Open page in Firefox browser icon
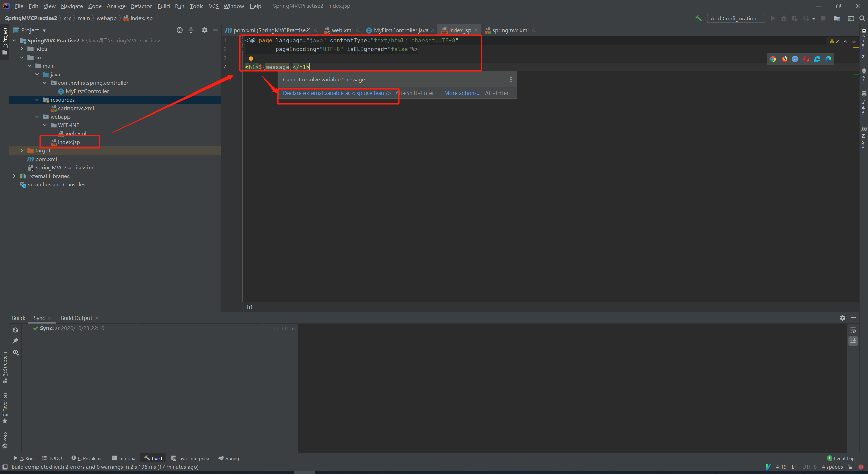The image size is (868, 474). 784,59
